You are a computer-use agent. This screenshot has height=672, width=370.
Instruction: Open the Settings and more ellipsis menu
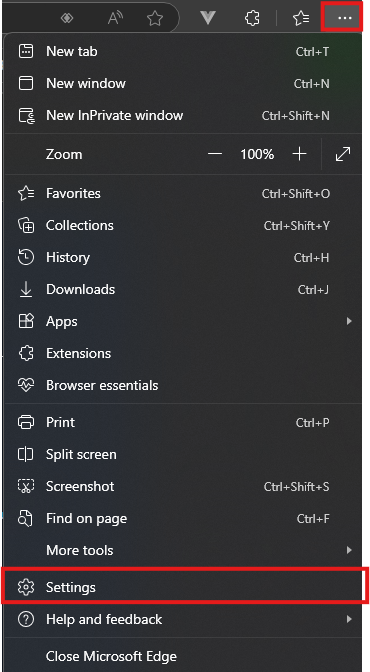click(x=345, y=18)
